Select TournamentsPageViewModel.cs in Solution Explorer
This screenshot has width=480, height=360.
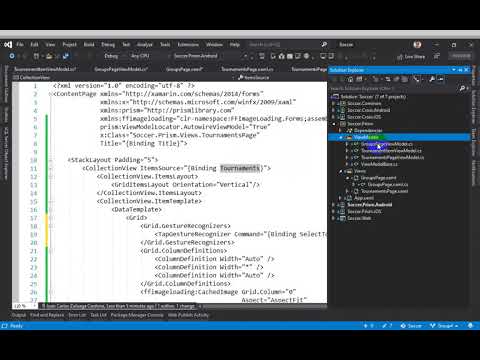[392, 157]
